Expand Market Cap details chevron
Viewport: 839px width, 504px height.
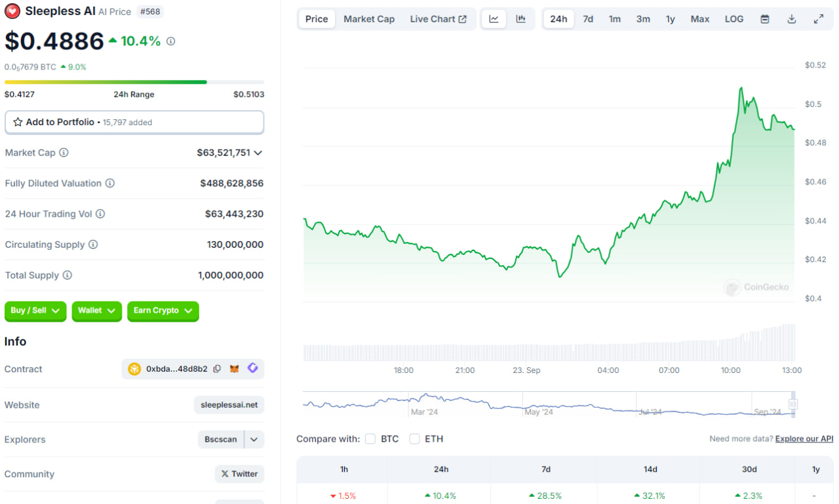click(x=258, y=153)
